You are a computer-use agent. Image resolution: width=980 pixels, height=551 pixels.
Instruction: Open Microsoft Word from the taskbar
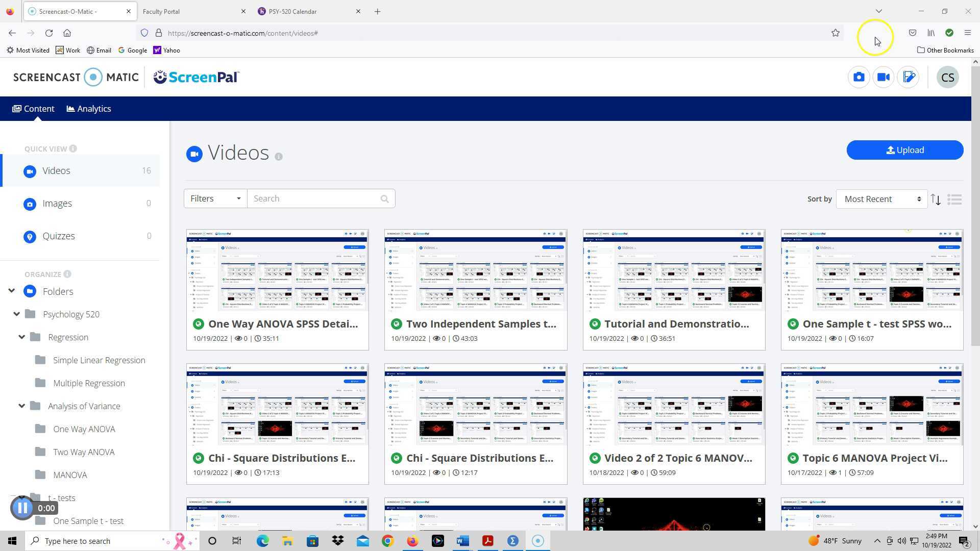(463, 541)
